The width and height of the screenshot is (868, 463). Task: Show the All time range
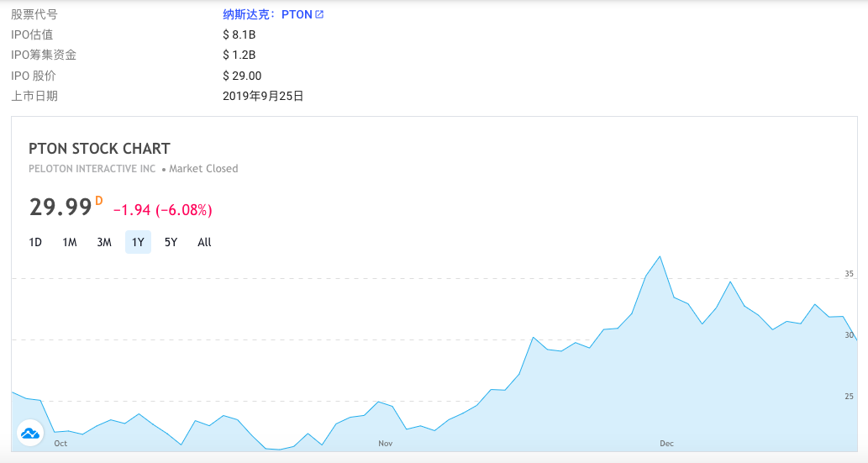[x=204, y=242]
